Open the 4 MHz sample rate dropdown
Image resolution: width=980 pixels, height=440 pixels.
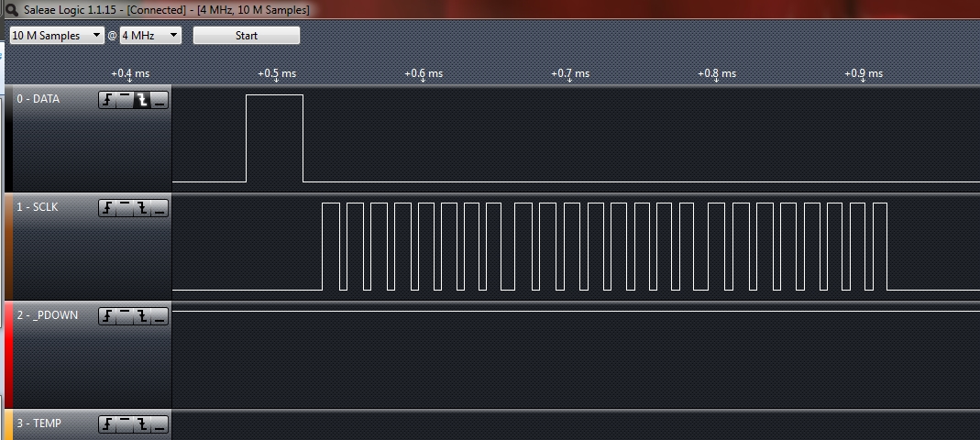pos(150,35)
